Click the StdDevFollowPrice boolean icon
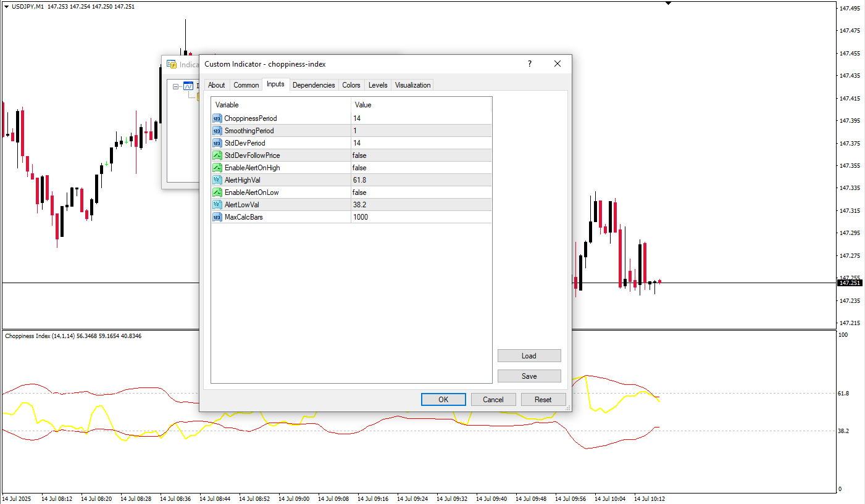 coord(217,155)
